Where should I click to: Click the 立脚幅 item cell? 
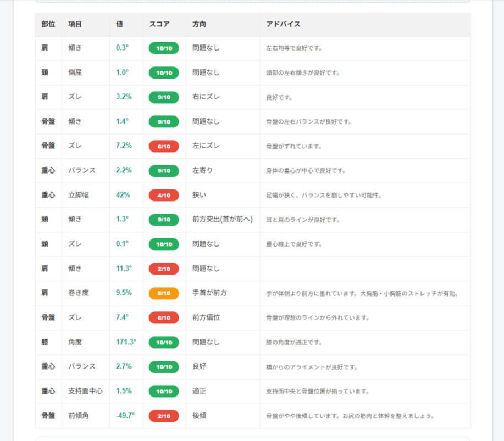(78, 195)
